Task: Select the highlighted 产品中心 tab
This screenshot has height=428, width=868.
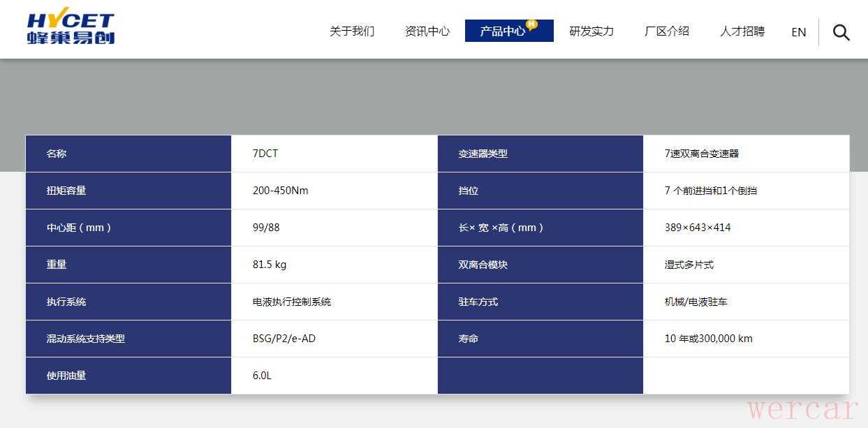Action: (x=503, y=31)
